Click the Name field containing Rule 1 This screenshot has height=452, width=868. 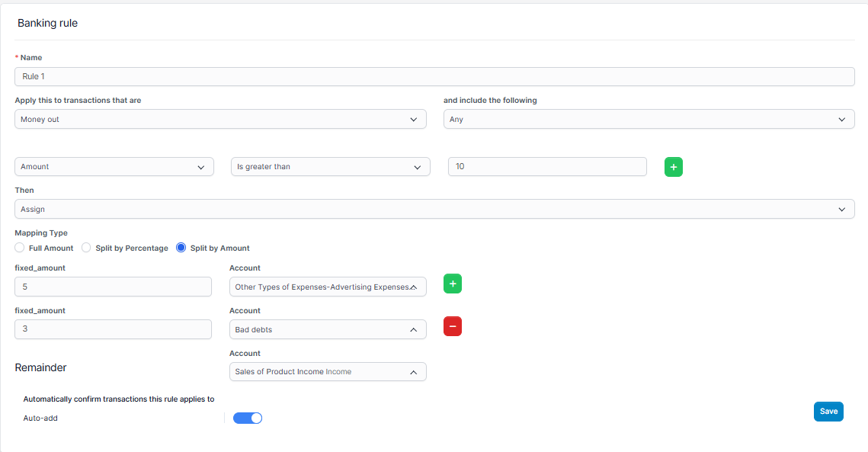pos(434,77)
